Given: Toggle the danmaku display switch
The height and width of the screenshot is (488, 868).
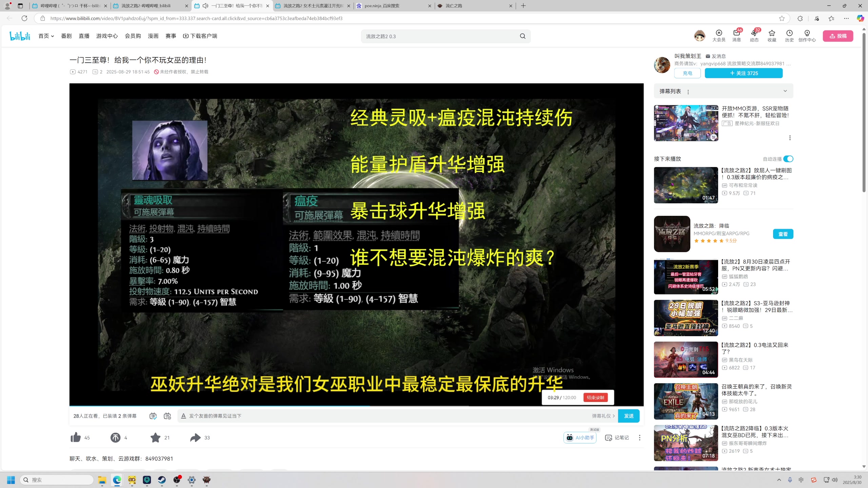Looking at the screenshot, I should pyautogui.click(x=153, y=416).
